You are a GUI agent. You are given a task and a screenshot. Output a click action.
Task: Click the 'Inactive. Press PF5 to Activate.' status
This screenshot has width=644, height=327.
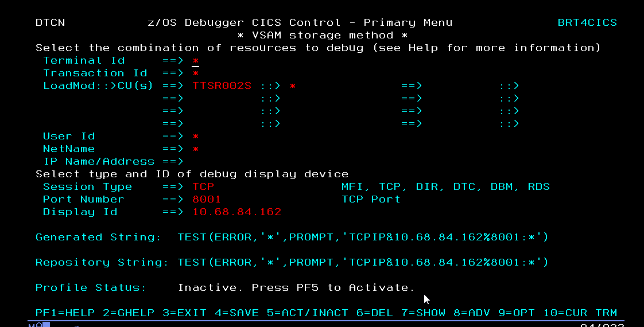[296, 287]
